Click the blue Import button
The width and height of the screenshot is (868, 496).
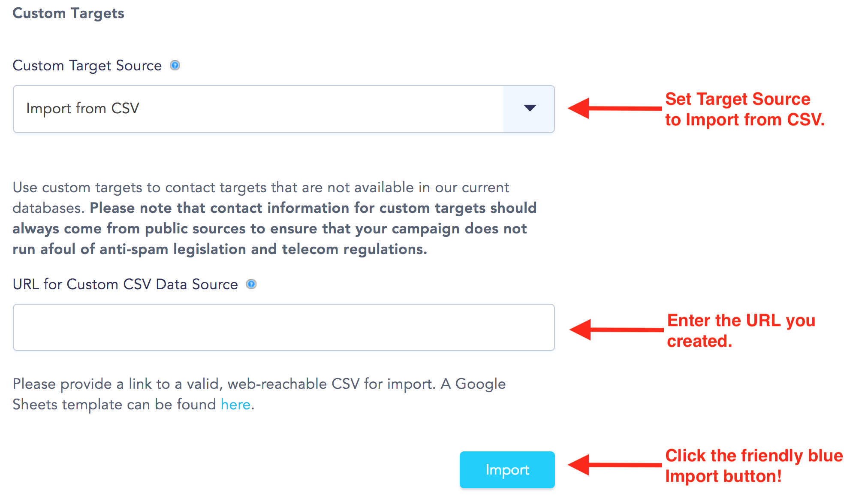point(507,469)
